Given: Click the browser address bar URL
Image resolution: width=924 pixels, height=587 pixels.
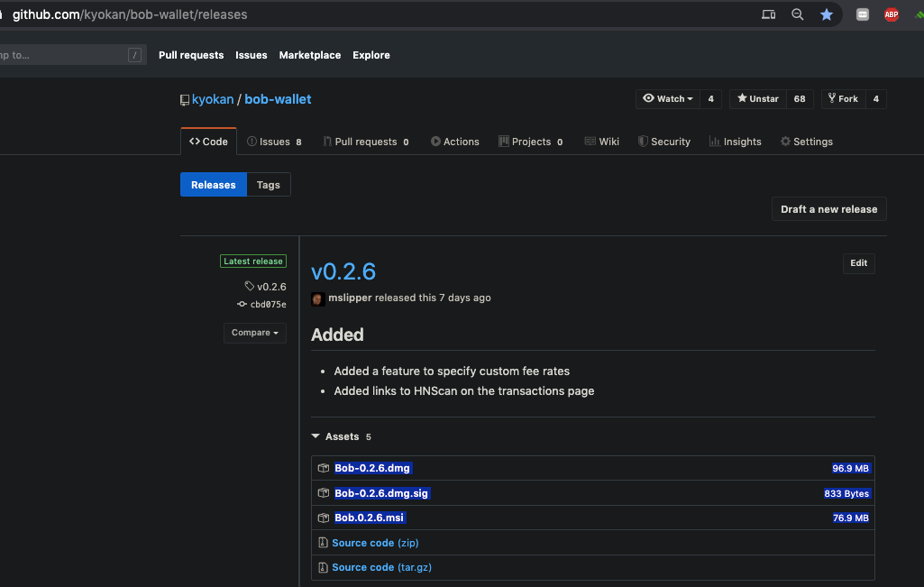Looking at the screenshot, I should (130, 14).
